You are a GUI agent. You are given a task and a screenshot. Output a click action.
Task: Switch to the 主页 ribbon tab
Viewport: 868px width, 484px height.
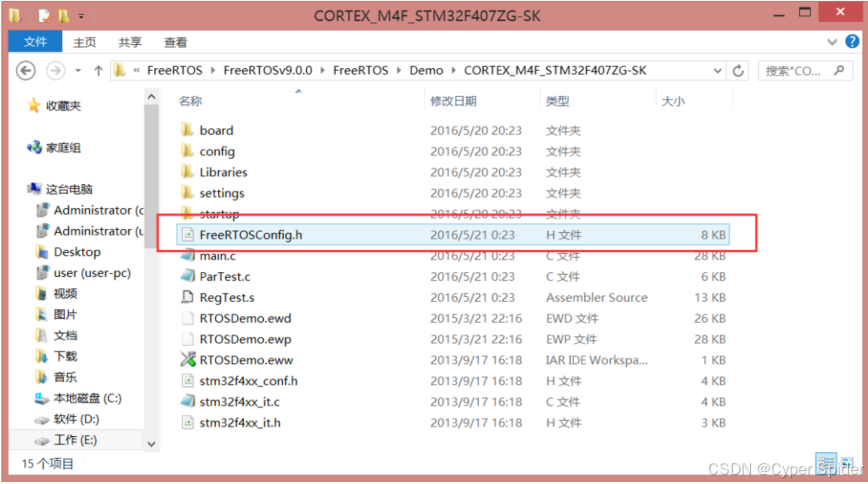click(84, 42)
